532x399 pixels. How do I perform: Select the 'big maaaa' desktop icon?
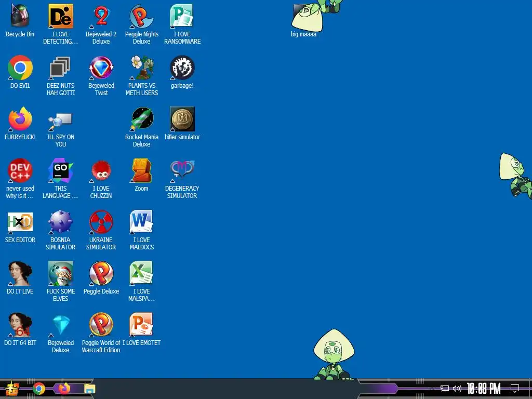coord(303,20)
